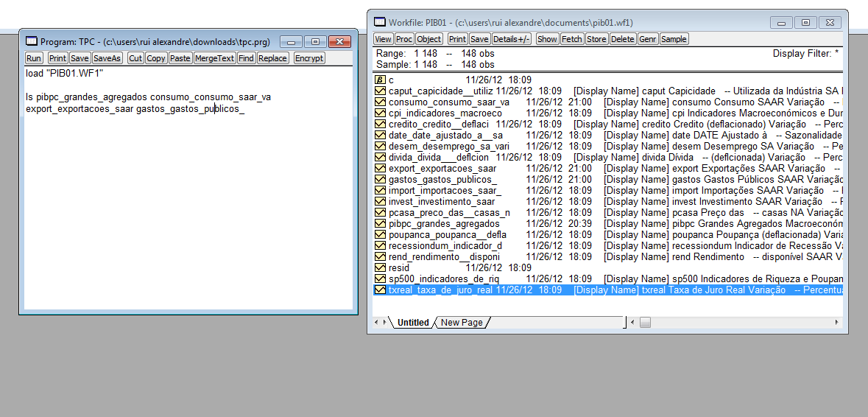Click Save in the Program window
The image size is (868, 417).
[x=80, y=58]
